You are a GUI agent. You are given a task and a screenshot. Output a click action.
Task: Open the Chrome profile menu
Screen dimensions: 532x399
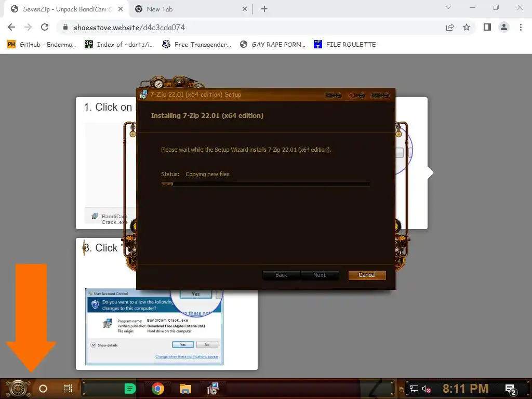pos(504,27)
